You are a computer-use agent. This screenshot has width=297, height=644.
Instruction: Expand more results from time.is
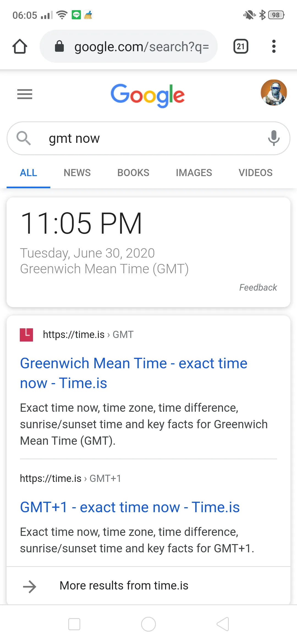(x=124, y=586)
